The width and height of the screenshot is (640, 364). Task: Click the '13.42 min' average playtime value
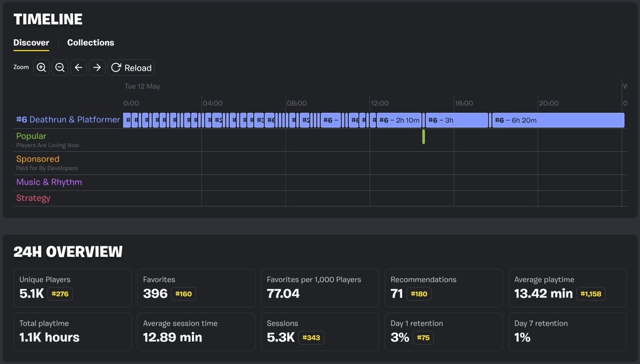click(543, 294)
